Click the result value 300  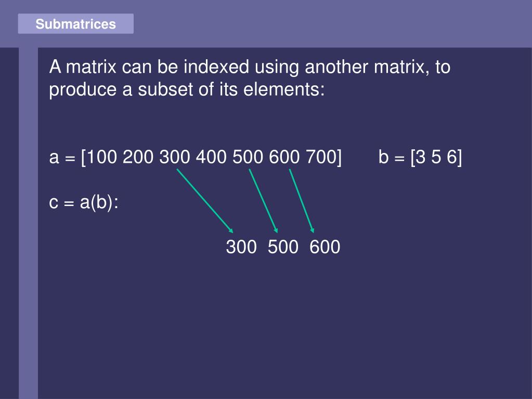[241, 247]
